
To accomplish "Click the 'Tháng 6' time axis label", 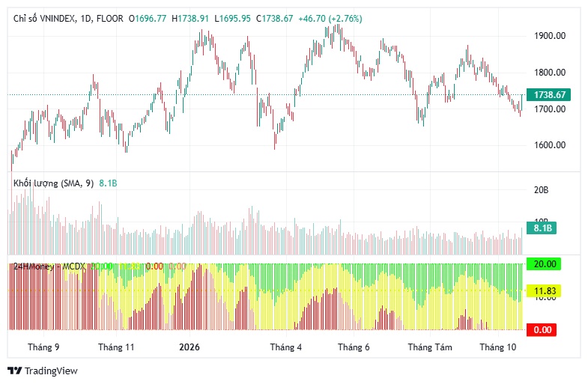I will (354, 347).
